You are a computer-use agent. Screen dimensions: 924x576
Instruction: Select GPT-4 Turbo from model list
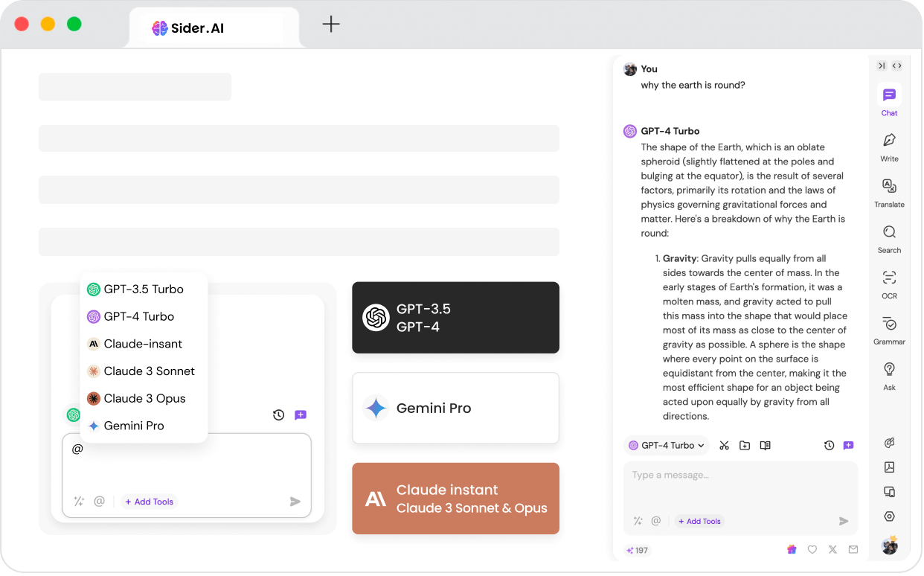coord(144,316)
